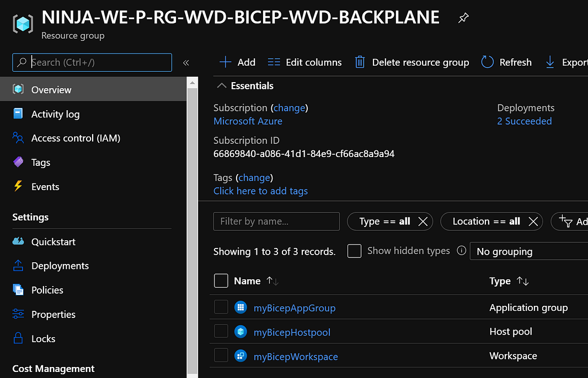Focus the Search (Ctrl+/) box
This screenshot has height=378, width=588.
point(92,62)
